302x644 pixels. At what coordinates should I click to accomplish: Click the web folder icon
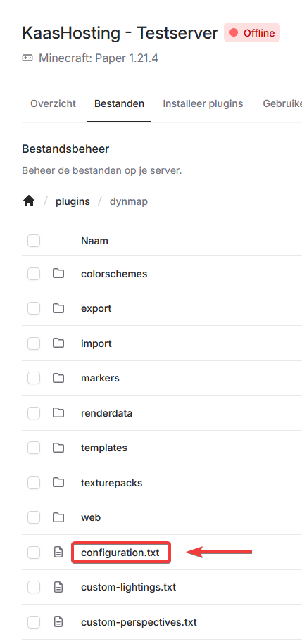pyautogui.click(x=58, y=517)
